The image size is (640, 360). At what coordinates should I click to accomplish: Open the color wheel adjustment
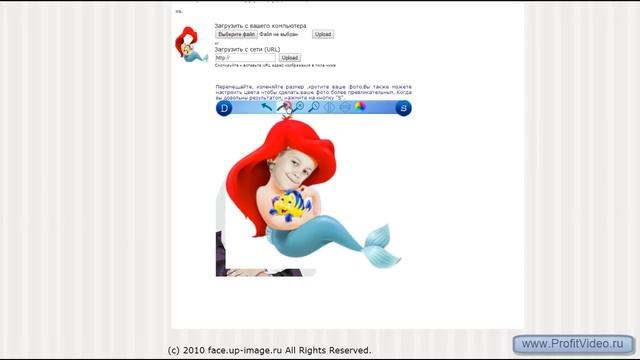point(360,107)
